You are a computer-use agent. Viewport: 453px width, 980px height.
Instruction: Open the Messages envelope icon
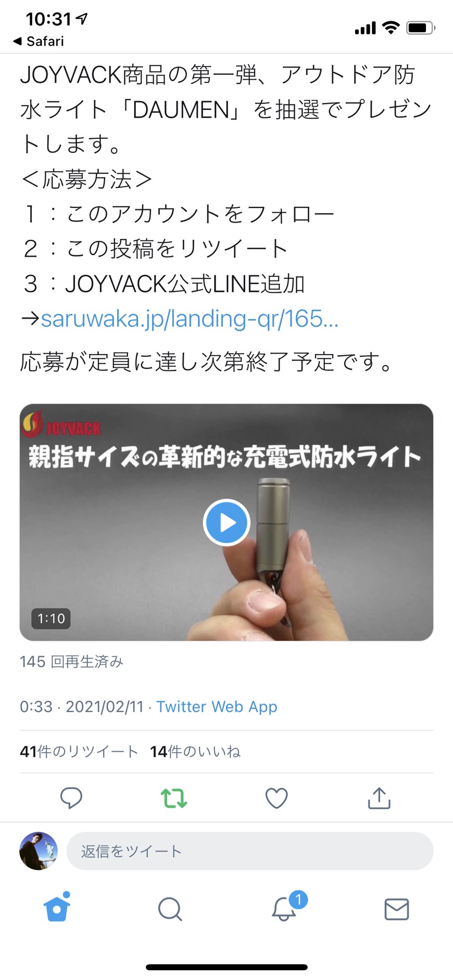[x=397, y=909]
